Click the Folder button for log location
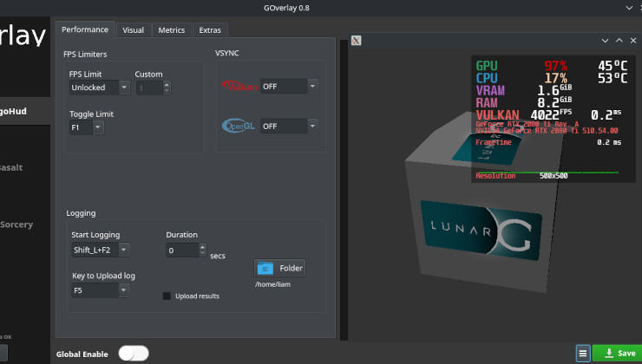642x364 pixels. point(280,268)
